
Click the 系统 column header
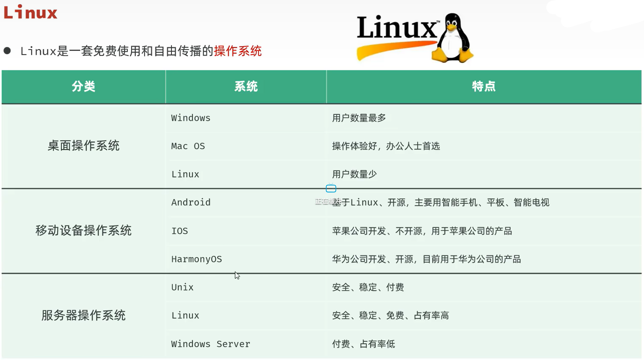tap(246, 86)
